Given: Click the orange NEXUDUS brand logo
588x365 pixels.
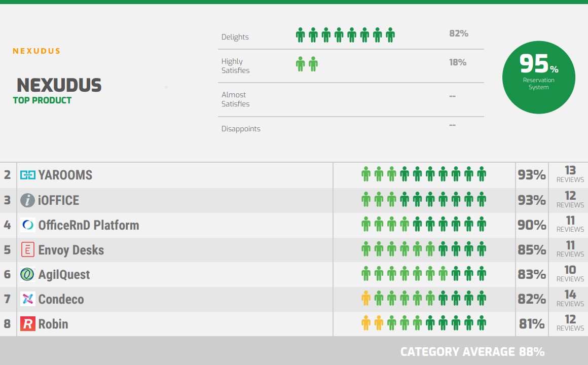Looking at the screenshot, I should point(36,51).
